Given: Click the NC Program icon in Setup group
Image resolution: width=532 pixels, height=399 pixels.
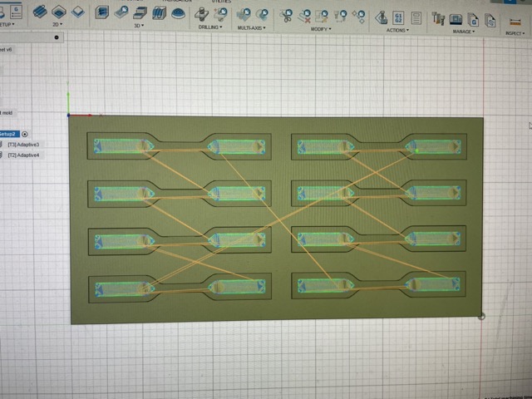Looking at the screenshot, I should click(16, 12).
